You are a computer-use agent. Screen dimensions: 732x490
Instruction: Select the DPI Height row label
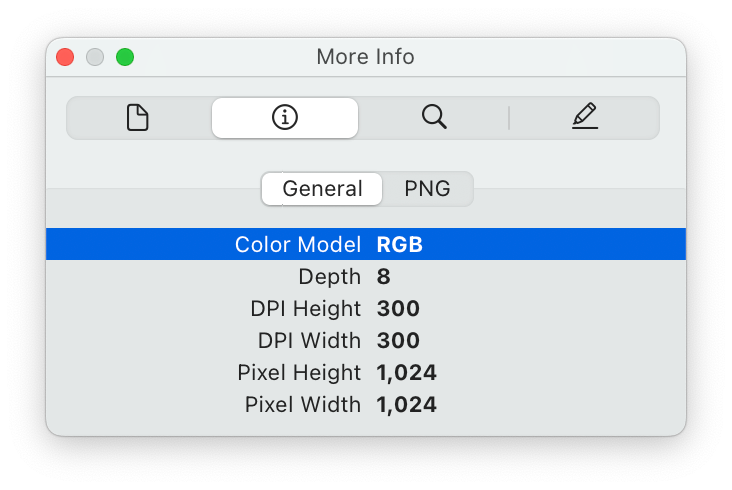tap(305, 308)
